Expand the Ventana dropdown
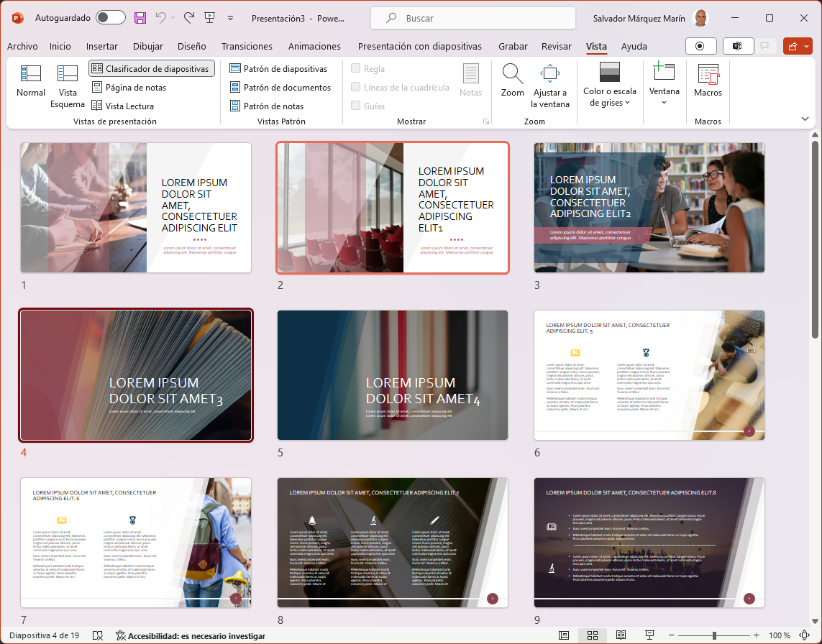This screenshot has width=822, height=644. click(x=665, y=84)
